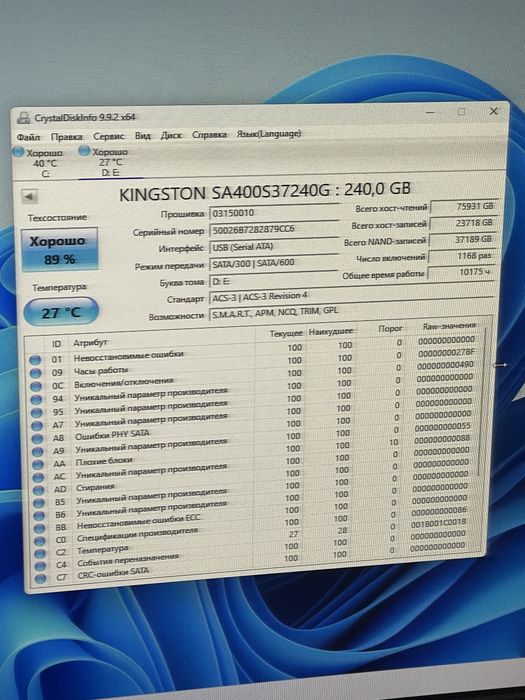Image resolution: width=525 pixels, height=700 pixels.
Task: Select the Часы работы attribute text
Action: [101, 370]
